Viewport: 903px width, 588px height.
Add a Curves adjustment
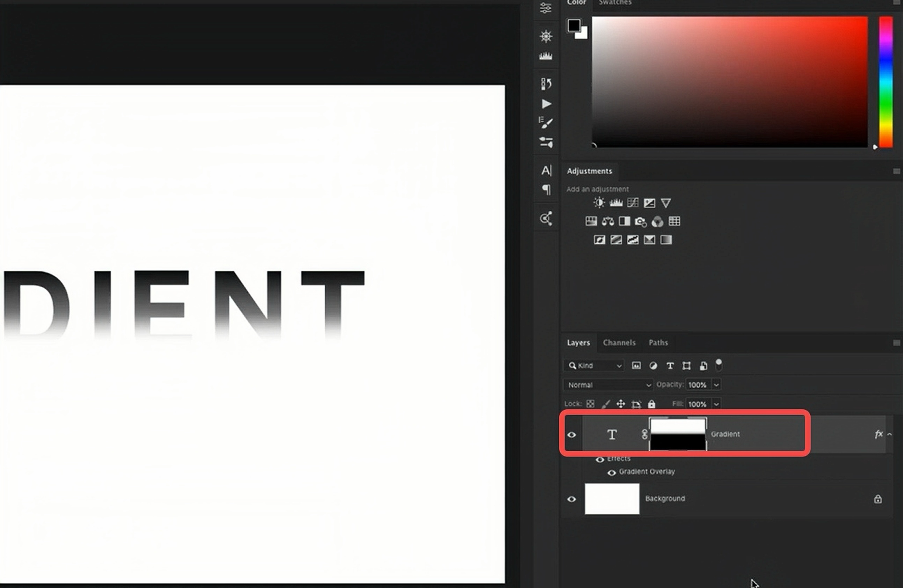[633, 203]
